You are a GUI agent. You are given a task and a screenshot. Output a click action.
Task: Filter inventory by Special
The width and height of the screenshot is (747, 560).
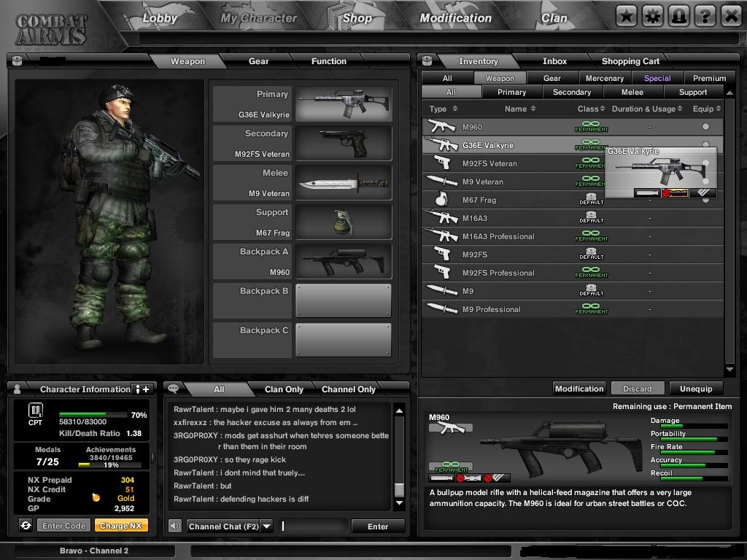pos(657,78)
